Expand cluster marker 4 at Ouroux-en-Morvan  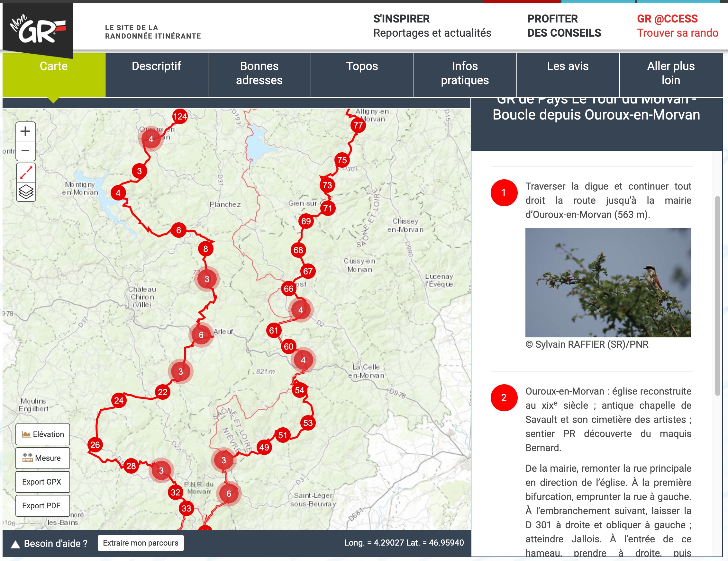pos(151,138)
